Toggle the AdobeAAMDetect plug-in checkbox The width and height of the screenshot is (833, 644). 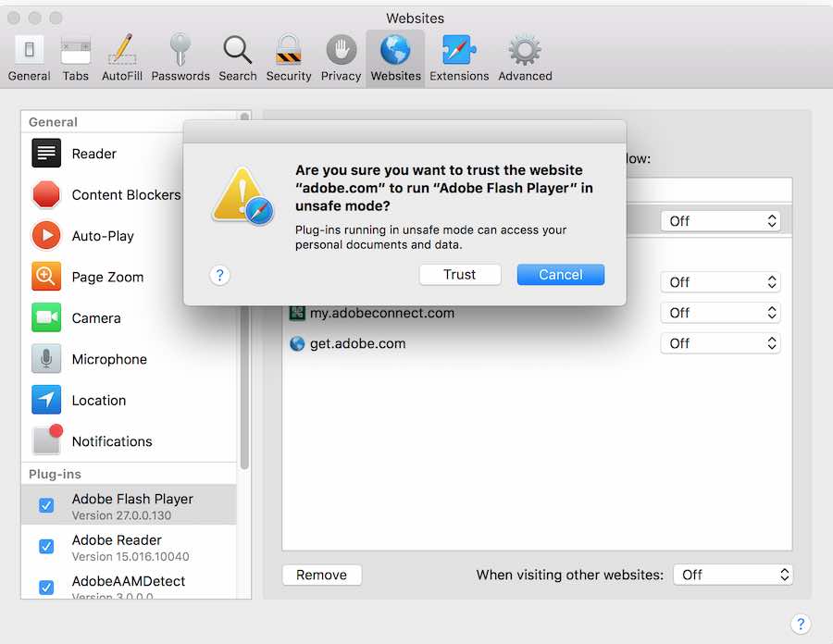click(46, 588)
